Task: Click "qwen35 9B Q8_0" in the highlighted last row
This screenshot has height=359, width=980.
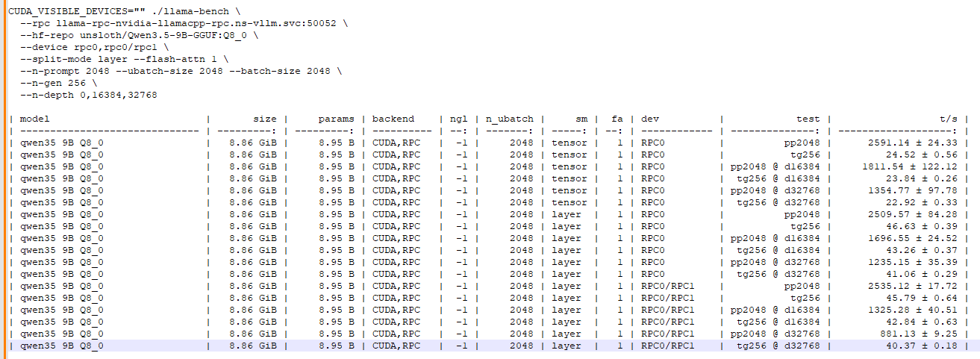Action: [x=62, y=346]
